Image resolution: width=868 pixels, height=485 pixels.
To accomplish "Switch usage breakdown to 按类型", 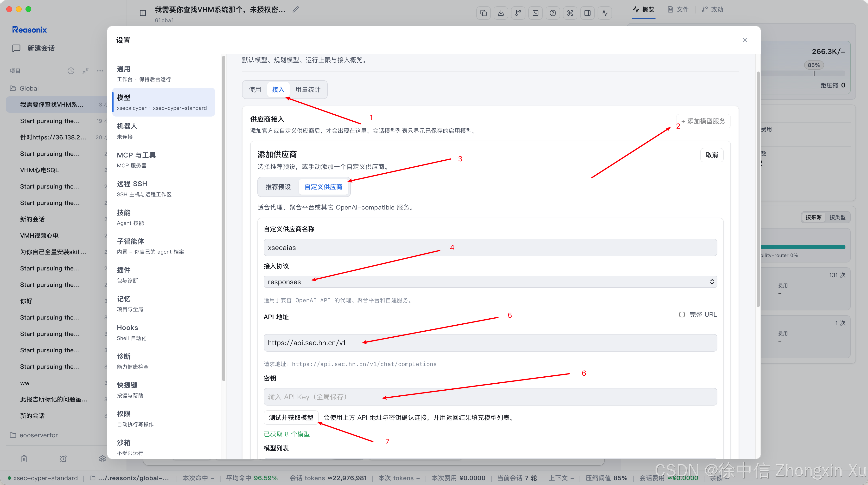I will tap(837, 217).
